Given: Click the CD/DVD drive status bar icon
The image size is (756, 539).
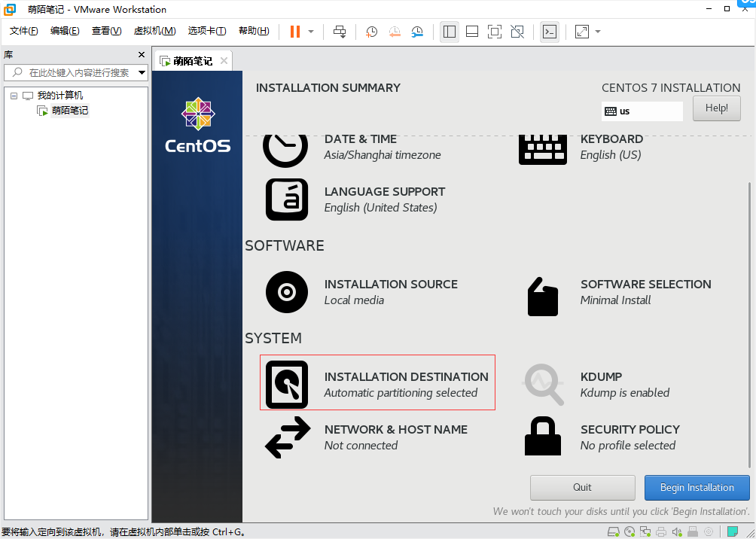Looking at the screenshot, I should (629, 532).
